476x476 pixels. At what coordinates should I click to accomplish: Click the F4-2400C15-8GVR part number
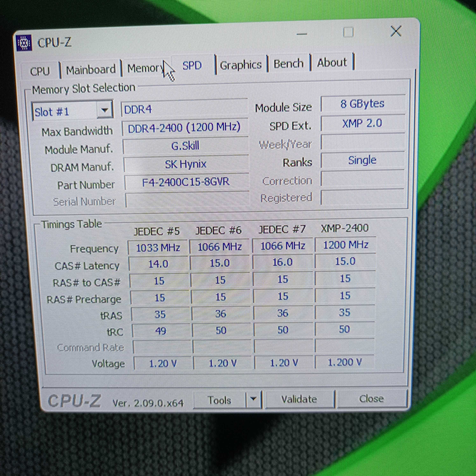(186, 182)
